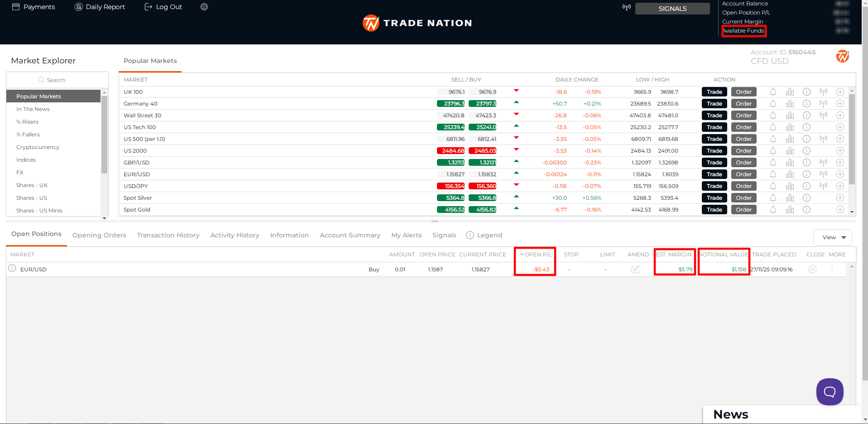Click Trade Nation logo near account ID
Image resolution: width=868 pixels, height=424 pixels.
click(x=843, y=57)
